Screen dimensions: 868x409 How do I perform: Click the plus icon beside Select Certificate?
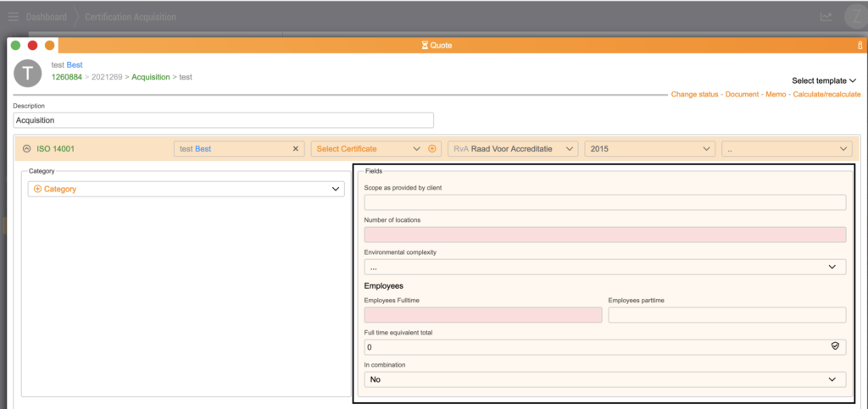click(432, 149)
